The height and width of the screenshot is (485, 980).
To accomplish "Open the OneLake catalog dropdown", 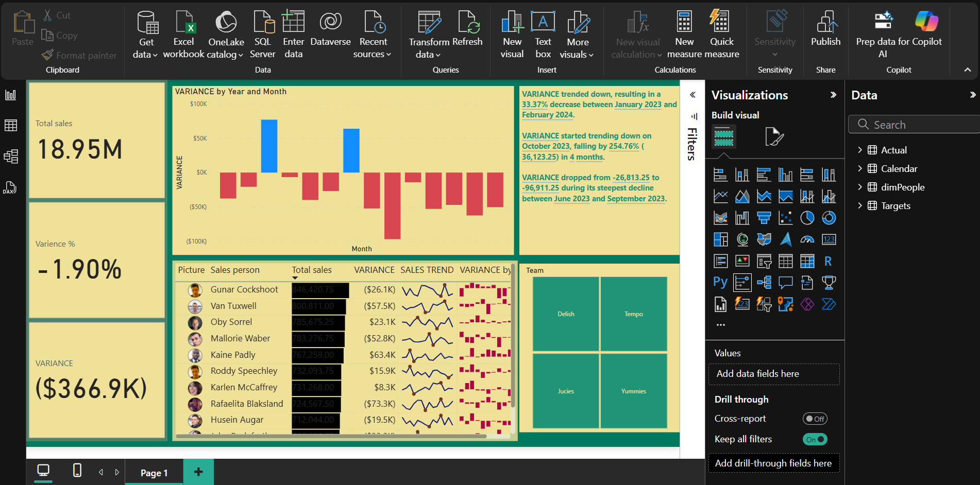I will coord(226,48).
